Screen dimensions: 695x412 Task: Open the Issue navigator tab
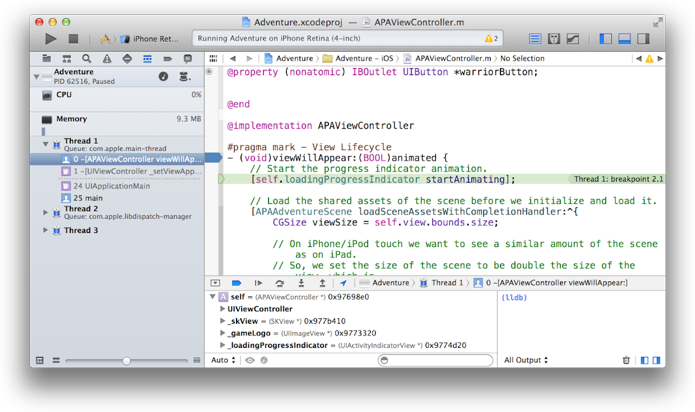[107, 58]
